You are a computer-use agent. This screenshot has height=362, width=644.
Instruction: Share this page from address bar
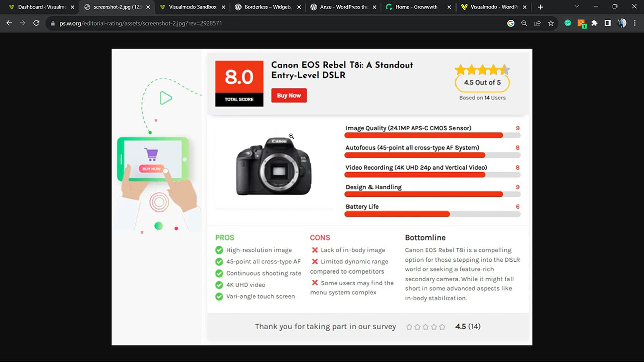click(x=537, y=23)
